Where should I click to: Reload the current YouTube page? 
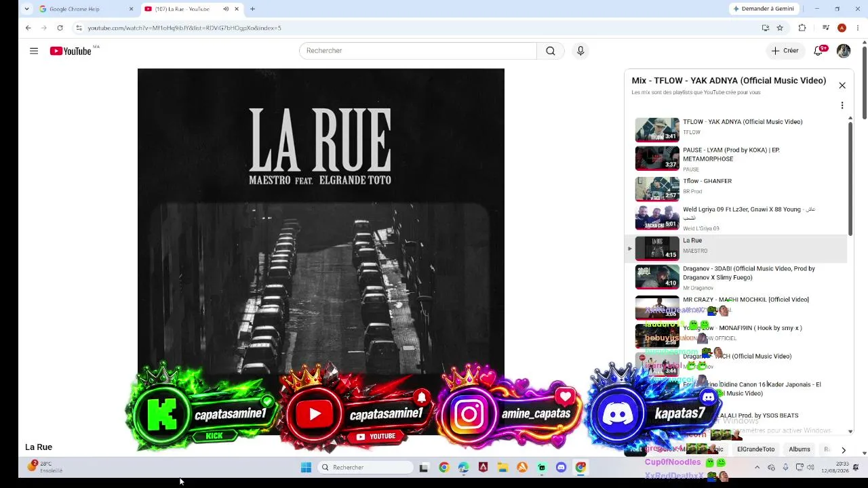(60, 28)
